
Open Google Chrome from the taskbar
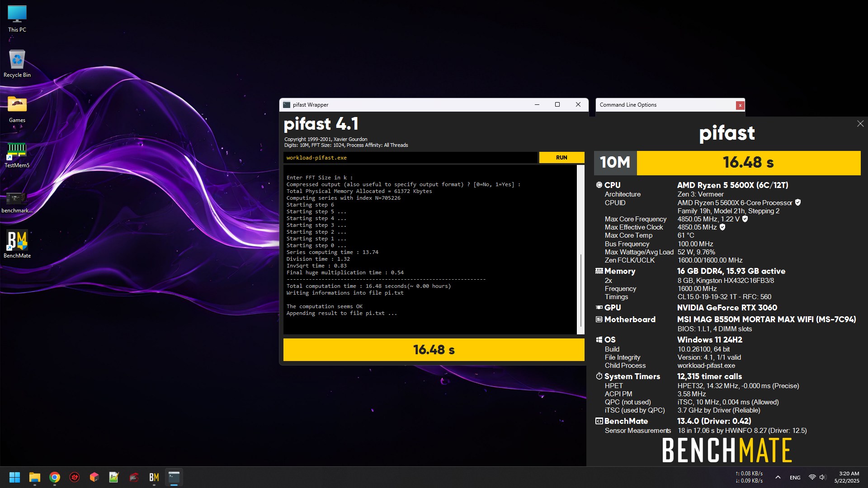tap(55, 477)
